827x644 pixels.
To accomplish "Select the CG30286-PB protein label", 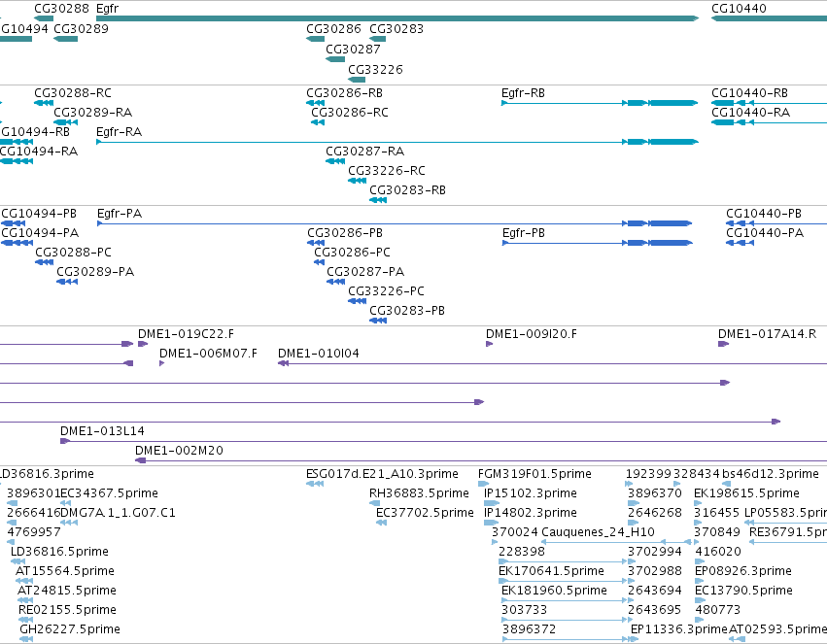I will (345, 233).
